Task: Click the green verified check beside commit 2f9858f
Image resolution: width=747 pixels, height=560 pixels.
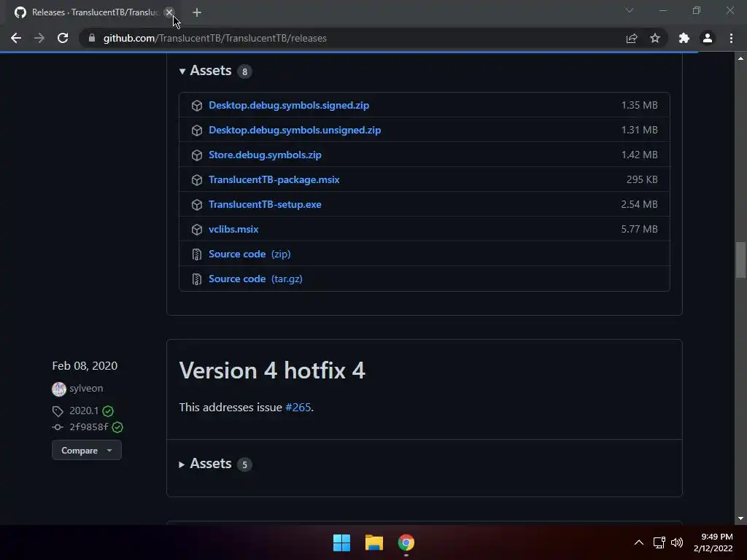Action: point(117,427)
